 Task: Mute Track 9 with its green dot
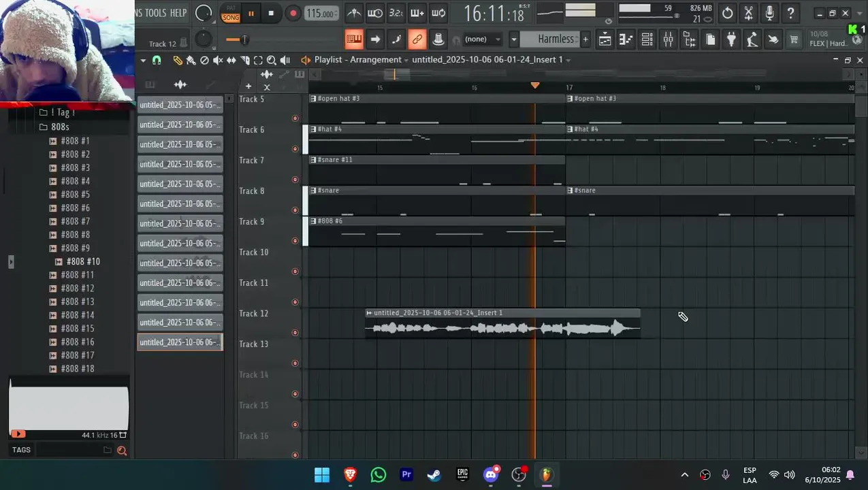tap(295, 241)
